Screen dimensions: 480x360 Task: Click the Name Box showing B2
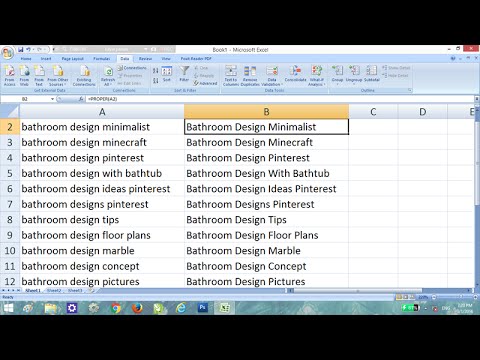(25, 99)
